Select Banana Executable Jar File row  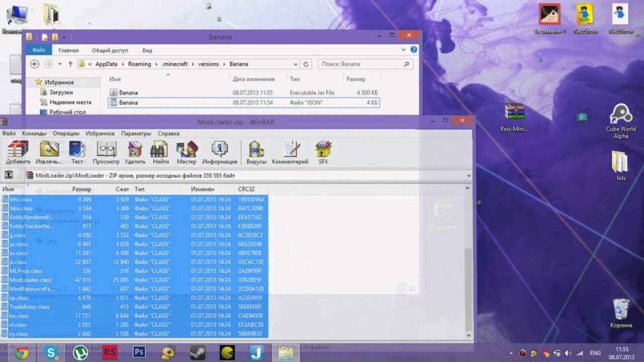[x=244, y=93]
